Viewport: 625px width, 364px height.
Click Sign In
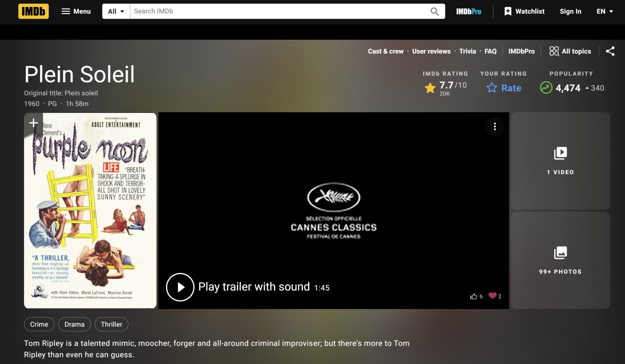pyautogui.click(x=570, y=11)
